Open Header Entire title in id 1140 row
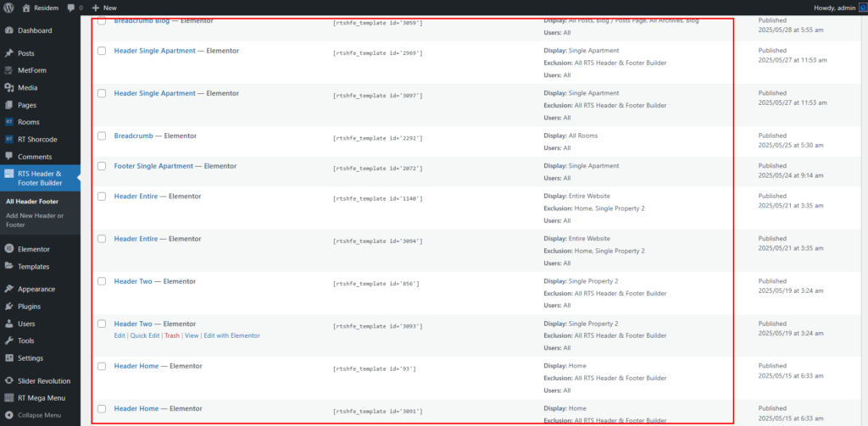Image resolution: width=868 pixels, height=426 pixels. 136,196
